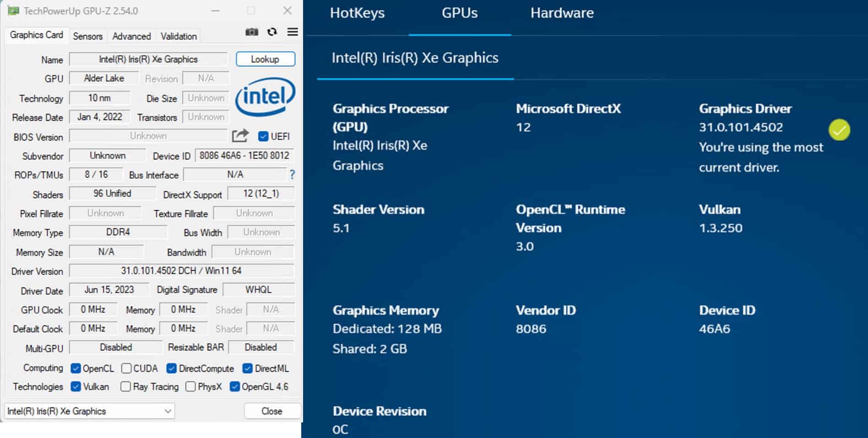Open the GPU-Z hamburger menu
868x438 pixels.
[293, 32]
